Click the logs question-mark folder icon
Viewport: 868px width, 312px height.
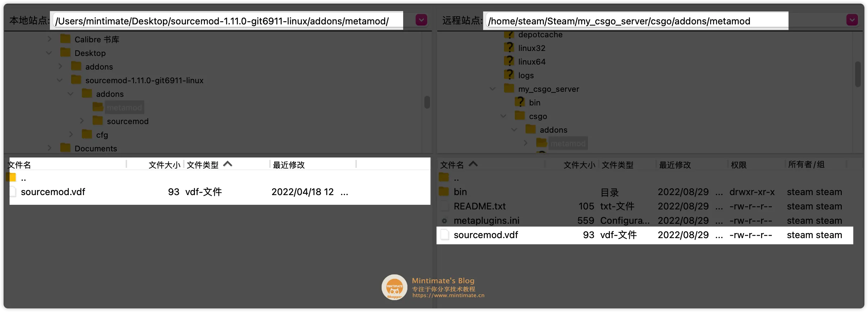tap(509, 75)
